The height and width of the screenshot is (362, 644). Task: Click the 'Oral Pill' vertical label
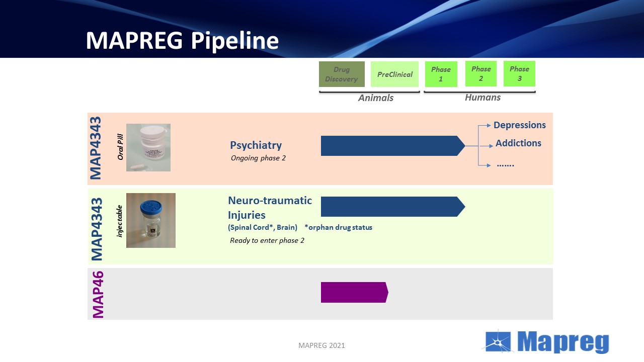click(x=120, y=147)
